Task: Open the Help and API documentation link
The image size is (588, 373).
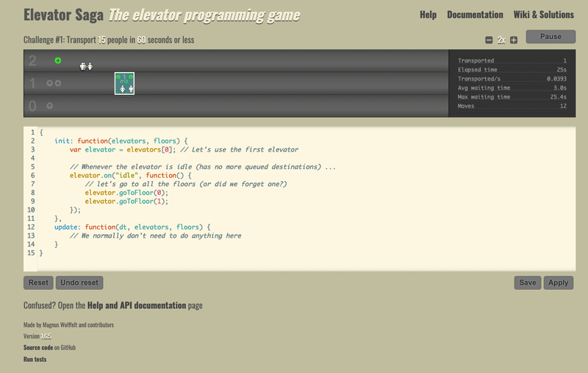Action: 137,305
